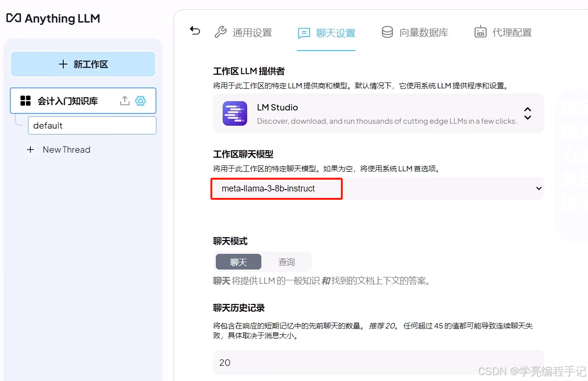Image resolution: width=588 pixels, height=381 pixels.
Task: Set chat mode to 聊天
Action: pos(238,262)
